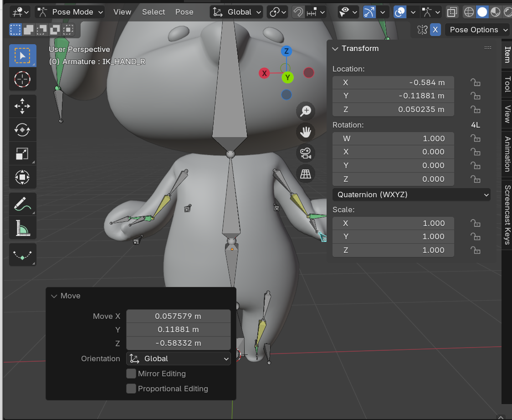The image size is (512, 420).
Task: Switch to solid shading
Action: tap(482, 12)
